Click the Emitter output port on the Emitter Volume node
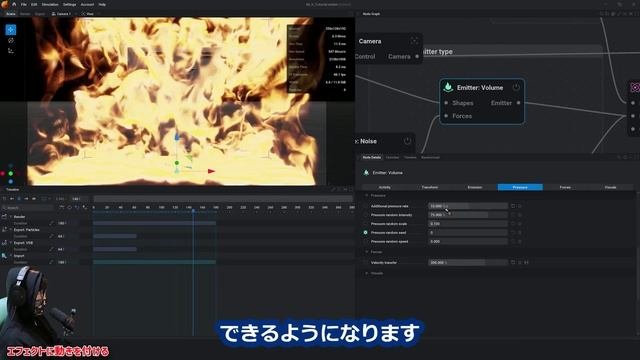The image size is (640, 360). (x=518, y=103)
